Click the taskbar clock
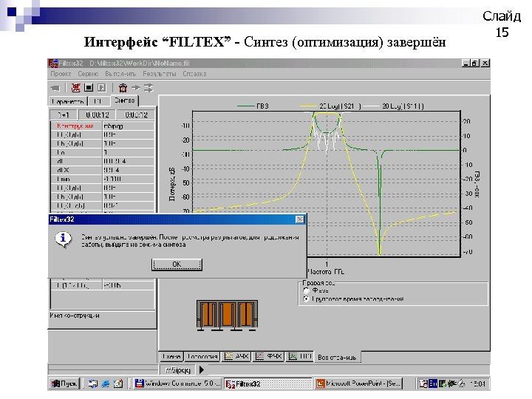 point(477,383)
